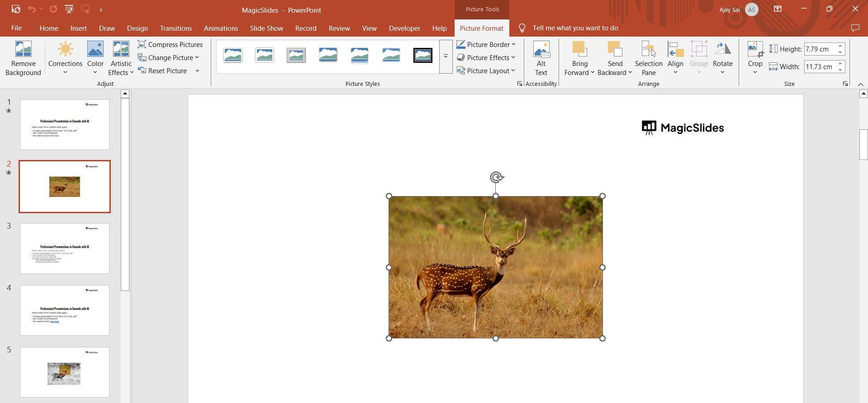The height and width of the screenshot is (403, 868).
Task: Expand the Picture Border dropdown
Action: (x=513, y=44)
